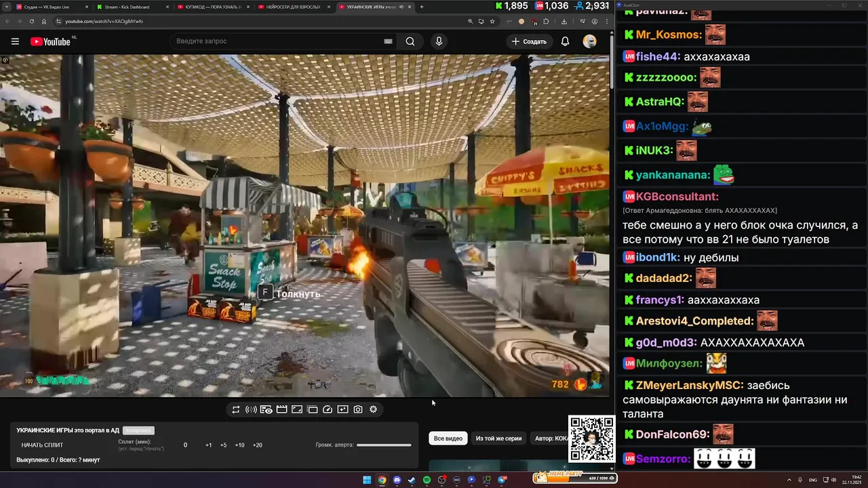Open the YouTube account avatar menu

coord(589,41)
